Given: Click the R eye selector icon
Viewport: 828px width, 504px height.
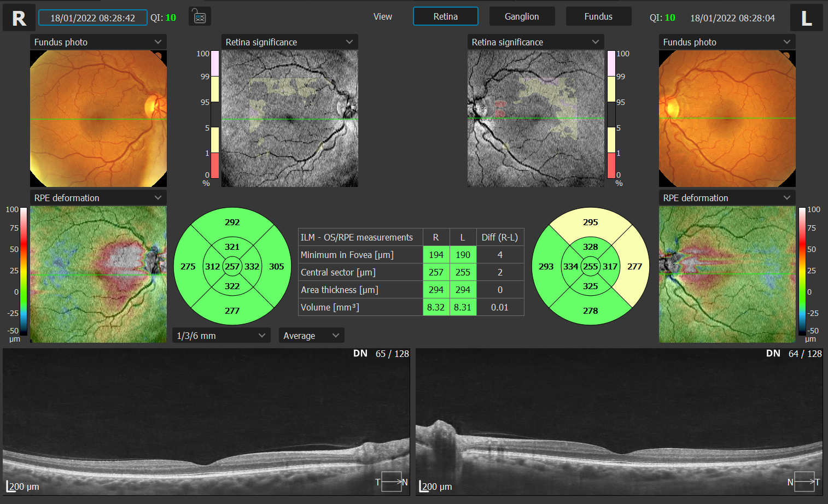Looking at the screenshot, I should coord(19,17).
